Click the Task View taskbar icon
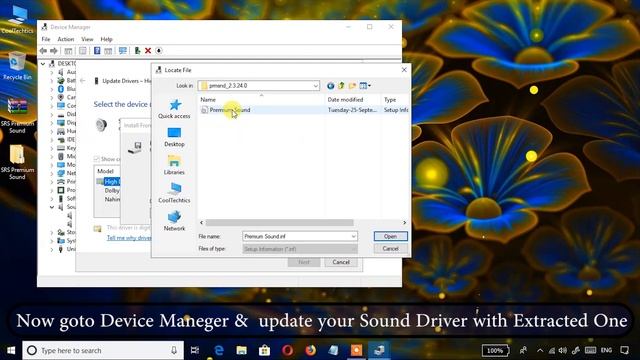The width and height of the screenshot is (640, 360). [x=195, y=350]
